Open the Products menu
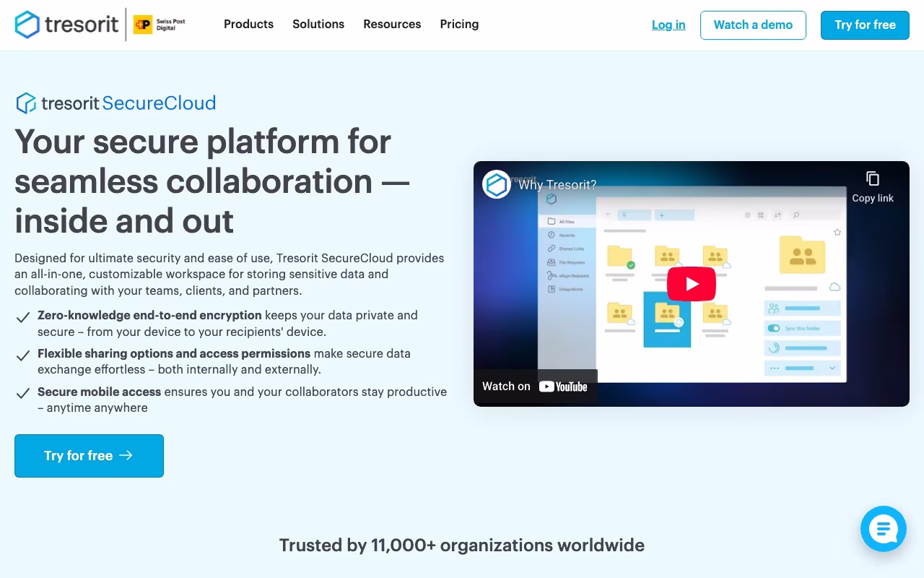The height and width of the screenshot is (578, 924). coord(248,25)
